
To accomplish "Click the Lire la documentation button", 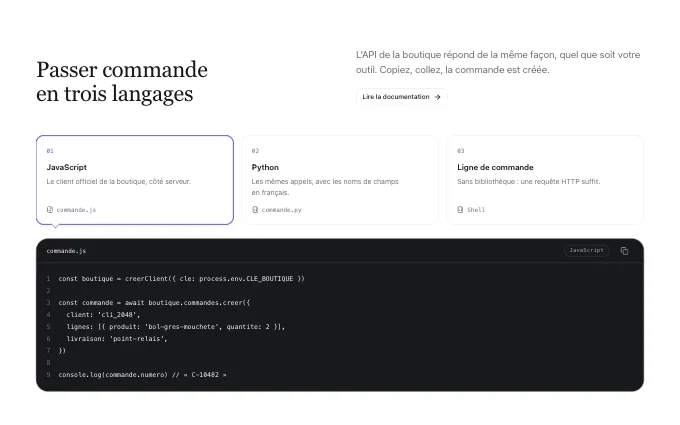I will pos(401,97).
